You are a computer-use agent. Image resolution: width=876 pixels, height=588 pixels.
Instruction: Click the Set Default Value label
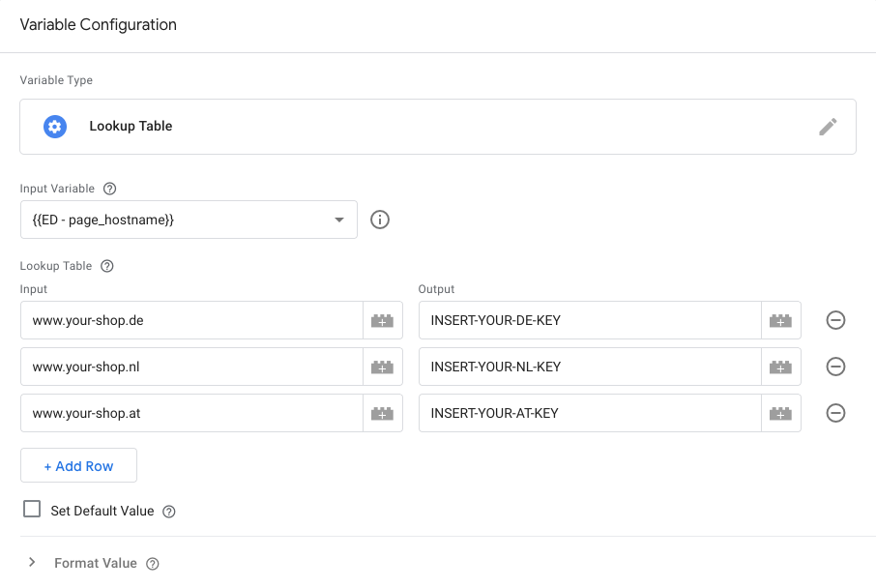[x=102, y=511]
